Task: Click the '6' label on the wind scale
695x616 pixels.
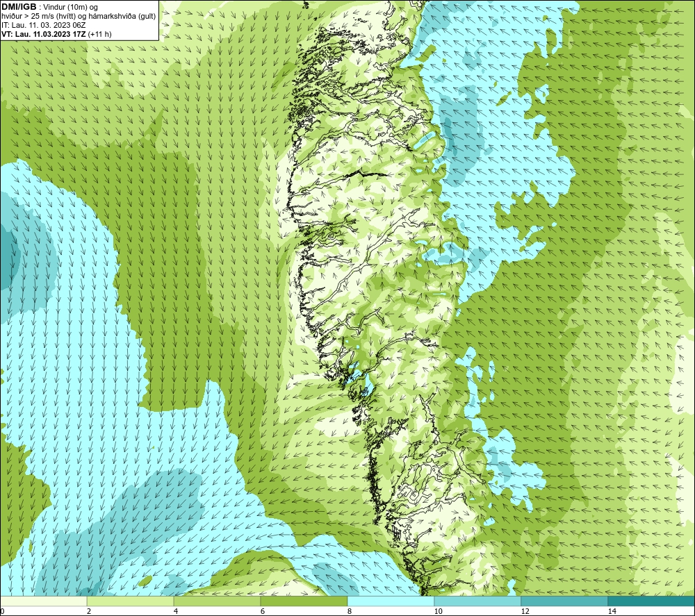Action: (x=263, y=611)
